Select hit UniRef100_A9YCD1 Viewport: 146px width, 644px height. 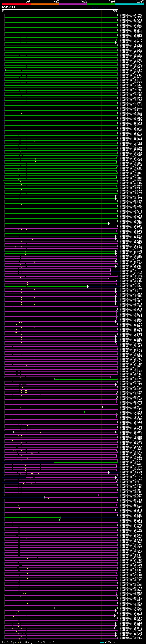click(x=131, y=95)
